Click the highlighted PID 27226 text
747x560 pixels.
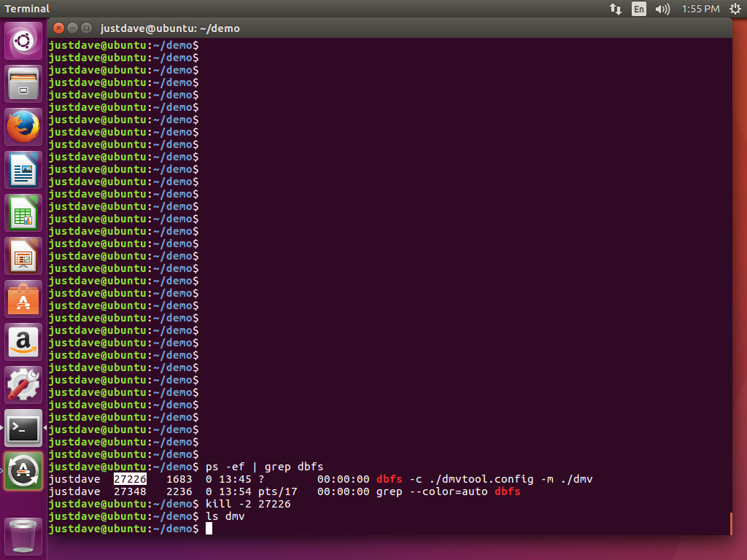pos(130,479)
